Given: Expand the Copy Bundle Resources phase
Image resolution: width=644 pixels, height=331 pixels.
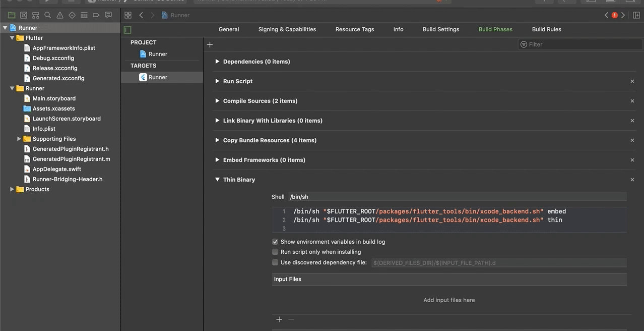Looking at the screenshot, I should [x=217, y=140].
